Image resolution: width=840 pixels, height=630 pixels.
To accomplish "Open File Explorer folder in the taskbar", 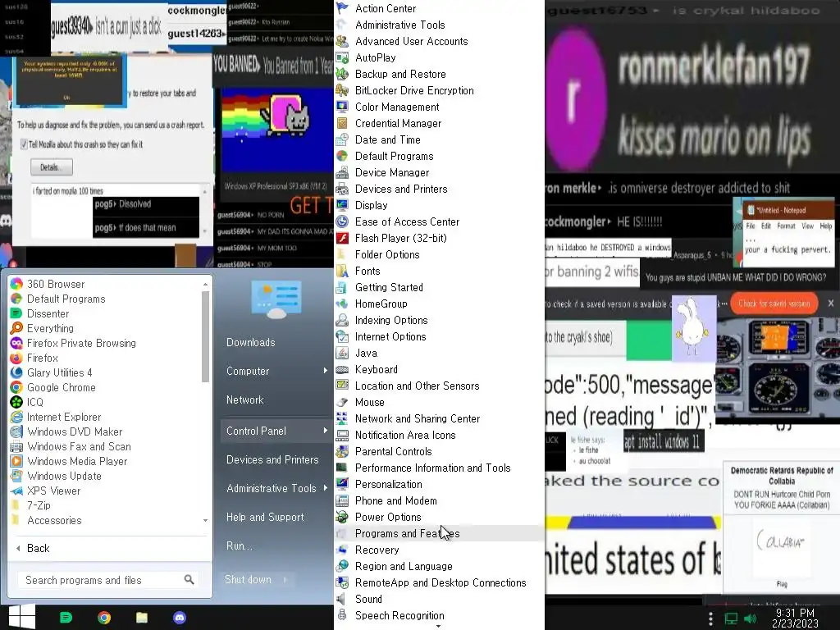I will pyautogui.click(x=141, y=618).
